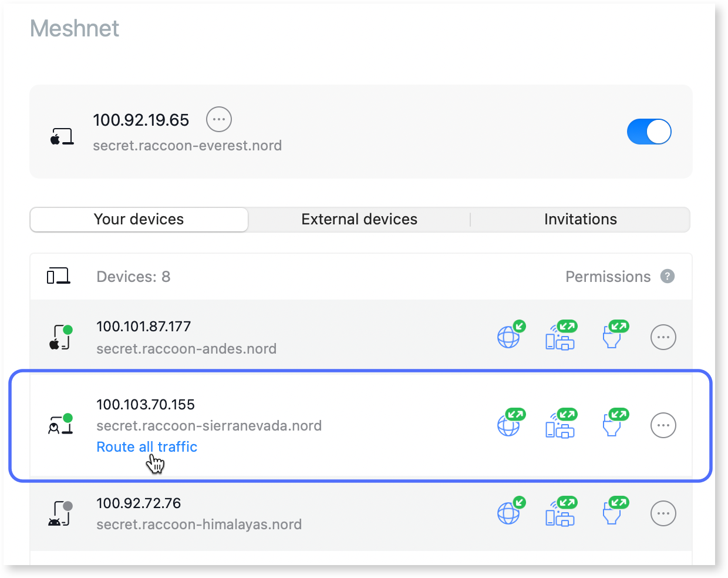The height and width of the screenshot is (578, 728).
Task: Open the options menu next to 100.92.19.65
Action: [x=218, y=119]
